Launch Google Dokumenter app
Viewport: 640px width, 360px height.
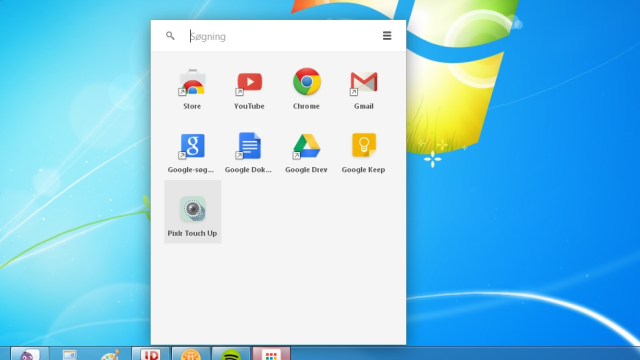[x=249, y=146]
